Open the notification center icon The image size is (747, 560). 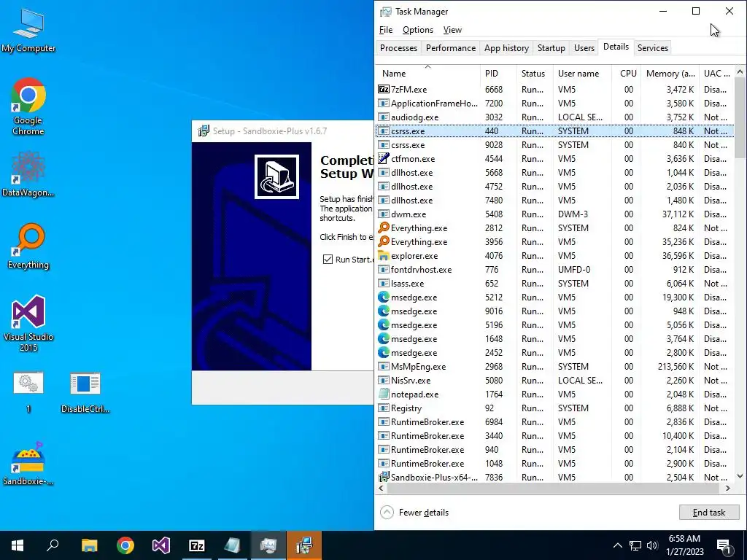click(724, 545)
